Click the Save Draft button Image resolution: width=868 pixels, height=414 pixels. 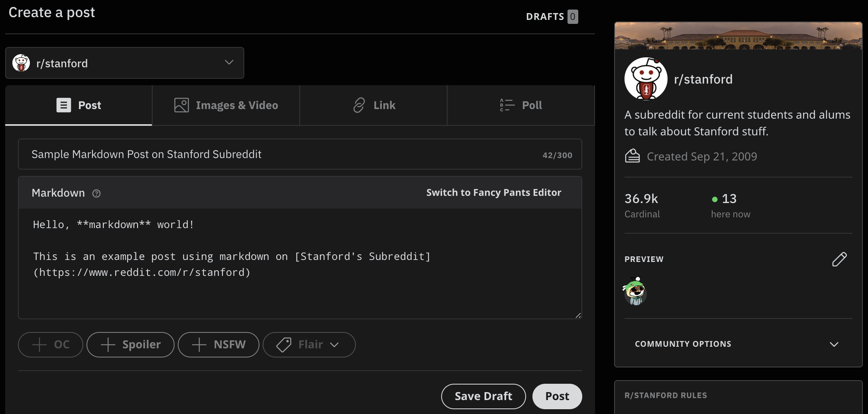(483, 396)
